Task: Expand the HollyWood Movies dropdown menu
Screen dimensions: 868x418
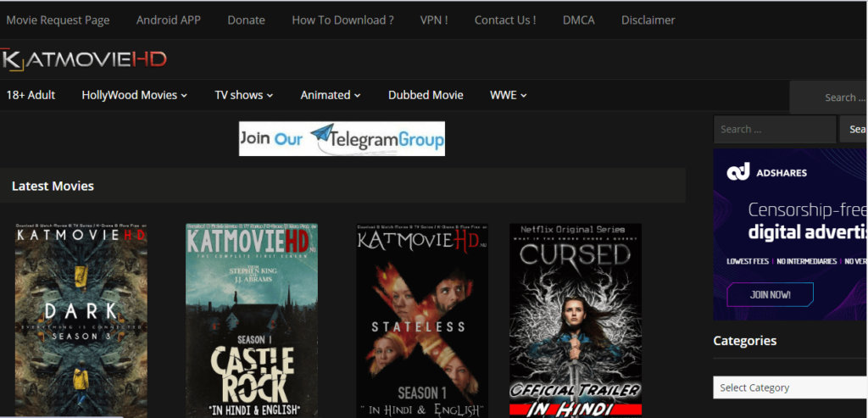Action: pyautogui.click(x=135, y=95)
